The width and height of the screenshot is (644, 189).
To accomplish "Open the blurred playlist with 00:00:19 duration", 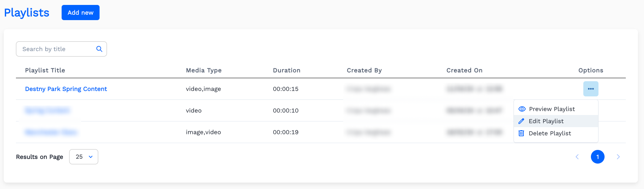I will coord(51,132).
